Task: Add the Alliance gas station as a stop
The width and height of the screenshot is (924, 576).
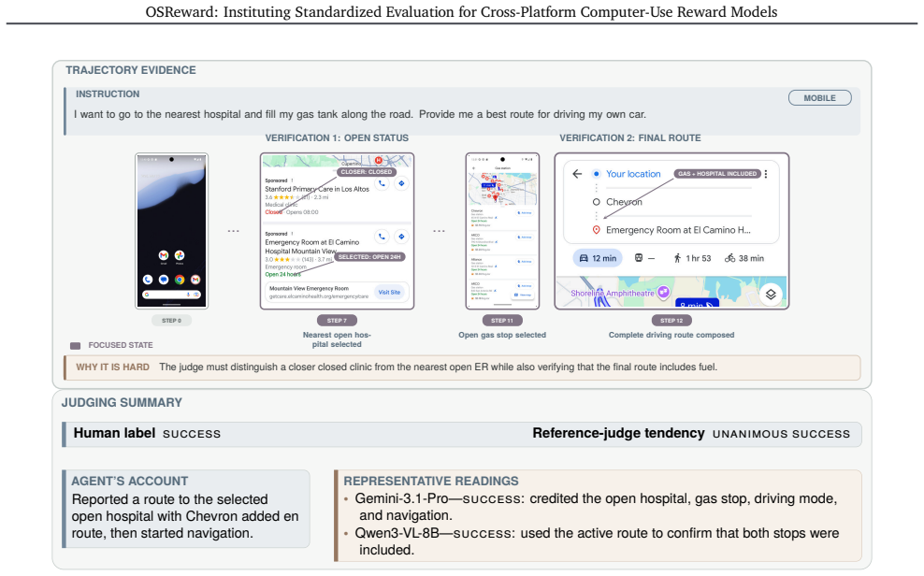Action: click(525, 262)
